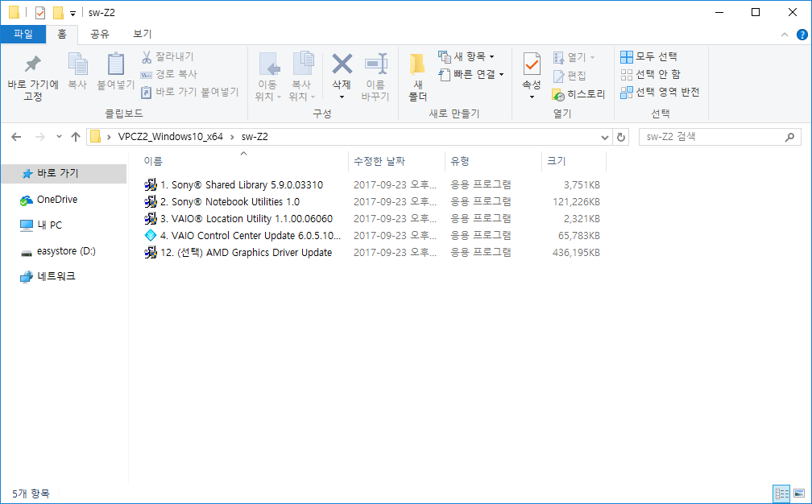The width and height of the screenshot is (812, 504).
Task: Click inside the sw-Z2 search box
Action: (717, 137)
